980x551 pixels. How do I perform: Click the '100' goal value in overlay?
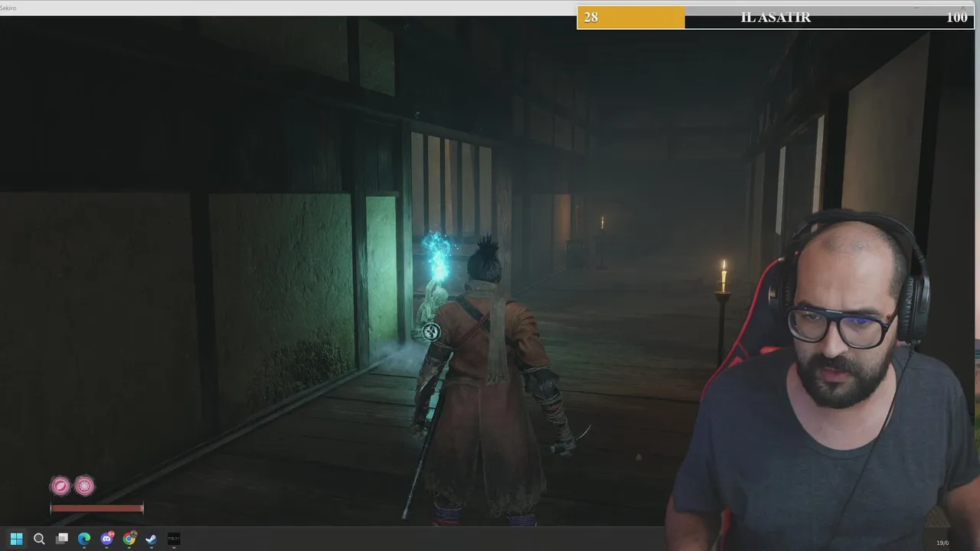tap(957, 18)
